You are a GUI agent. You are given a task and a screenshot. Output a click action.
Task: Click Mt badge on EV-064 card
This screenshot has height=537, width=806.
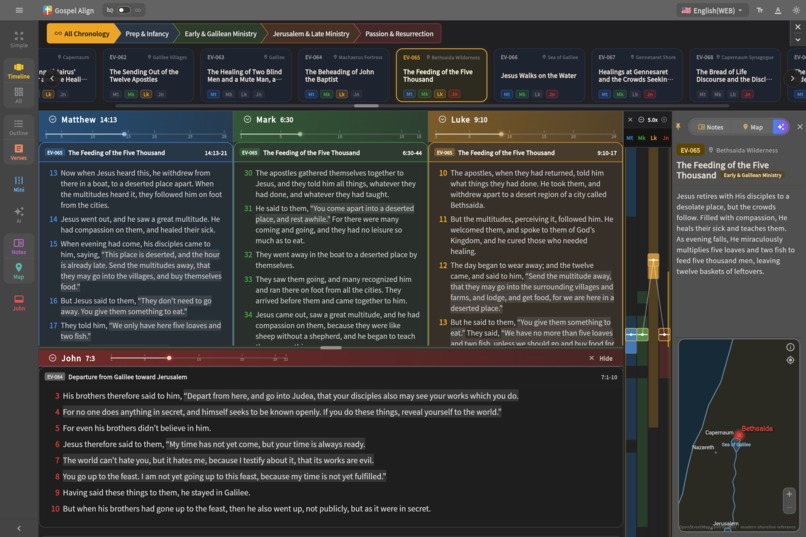click(x=312, y=94)
